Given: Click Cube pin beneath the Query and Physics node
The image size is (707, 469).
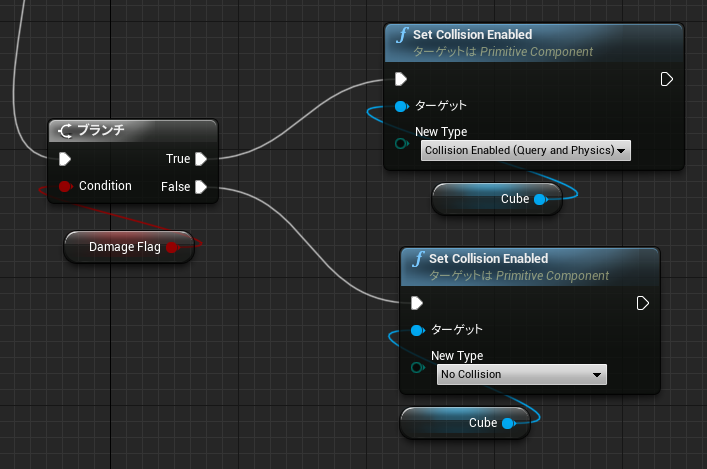Looking at the screenshot, I should [x=540, y=199].
